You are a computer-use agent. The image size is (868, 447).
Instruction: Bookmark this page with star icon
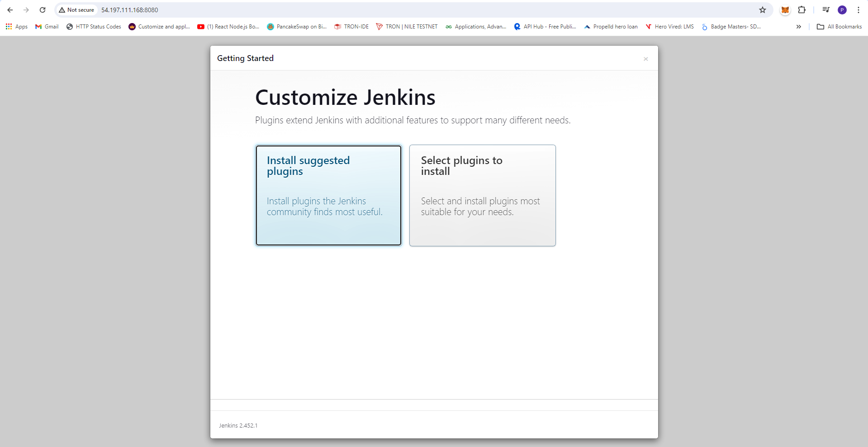tap(763, 10)
